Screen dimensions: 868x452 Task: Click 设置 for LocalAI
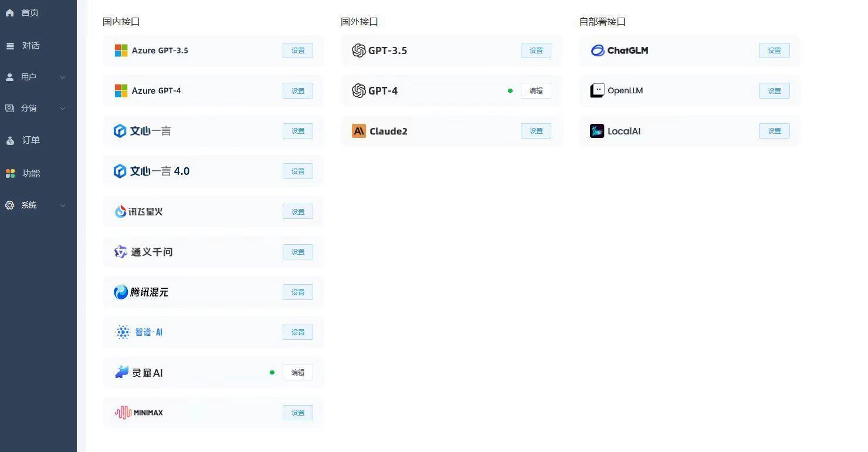click(x=774, y=131)
